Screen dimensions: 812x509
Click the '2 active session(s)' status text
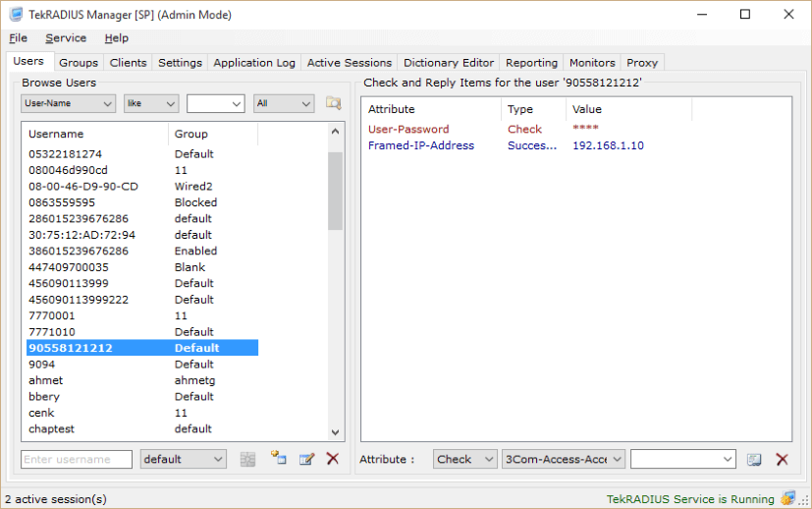point(56,499)
